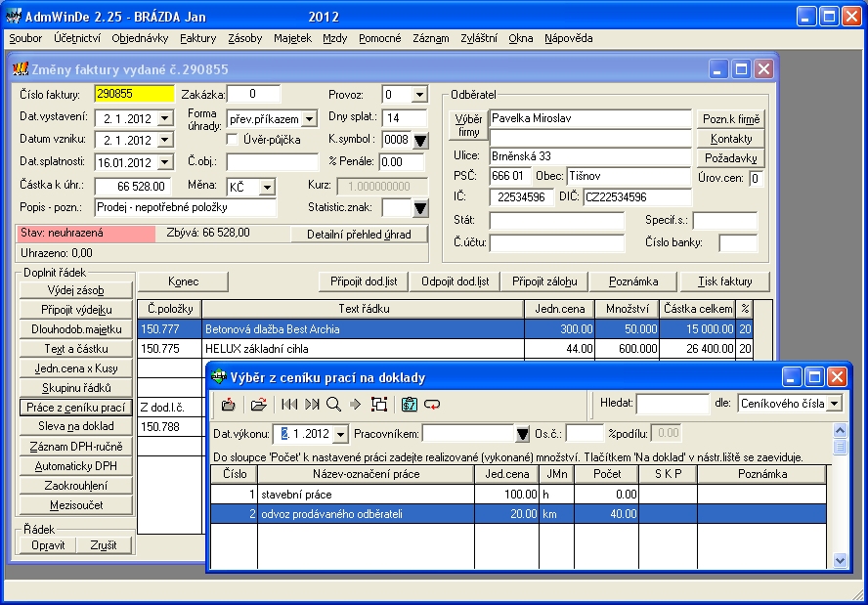Click the Mezisoučet button
Screen dimensions: 868x605
tap(76, 505)
